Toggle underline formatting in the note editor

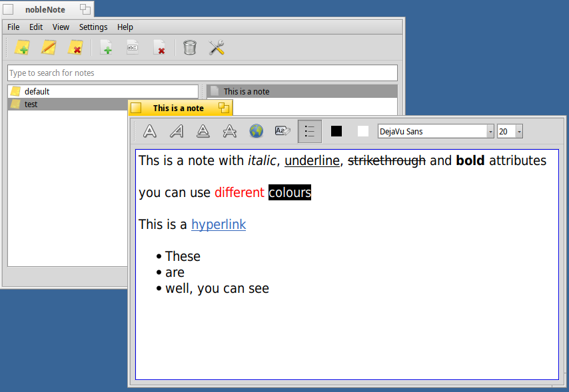click(203, 131)
